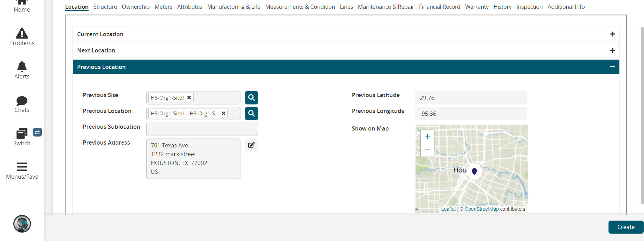Open the Home icon in sidebar

(x=22, y=2)
